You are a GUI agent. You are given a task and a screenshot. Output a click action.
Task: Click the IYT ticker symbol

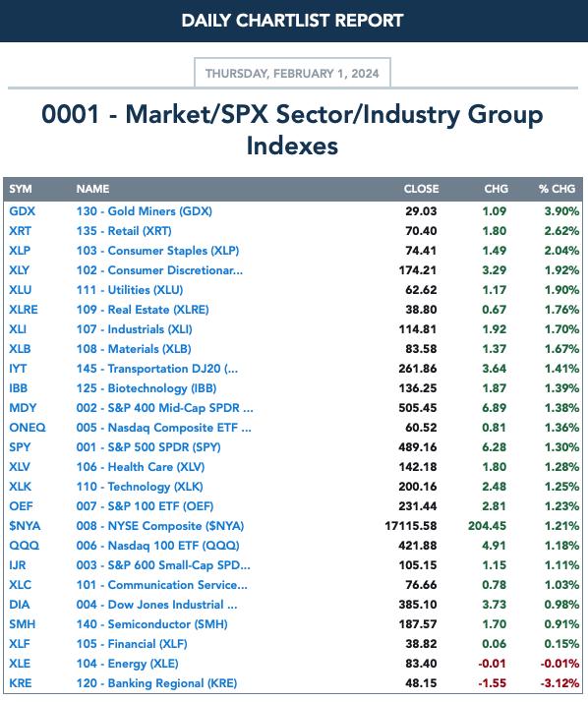(x=18, y=369)
